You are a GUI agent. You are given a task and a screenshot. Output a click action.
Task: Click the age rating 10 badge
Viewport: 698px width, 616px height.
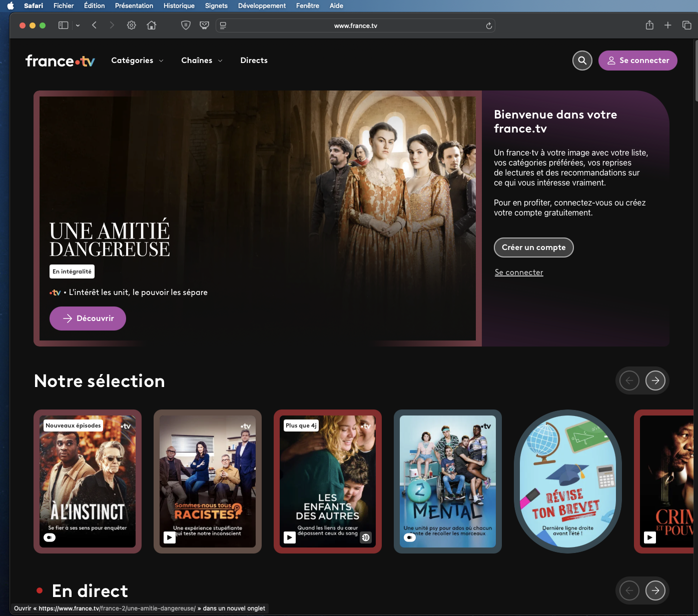366,537
